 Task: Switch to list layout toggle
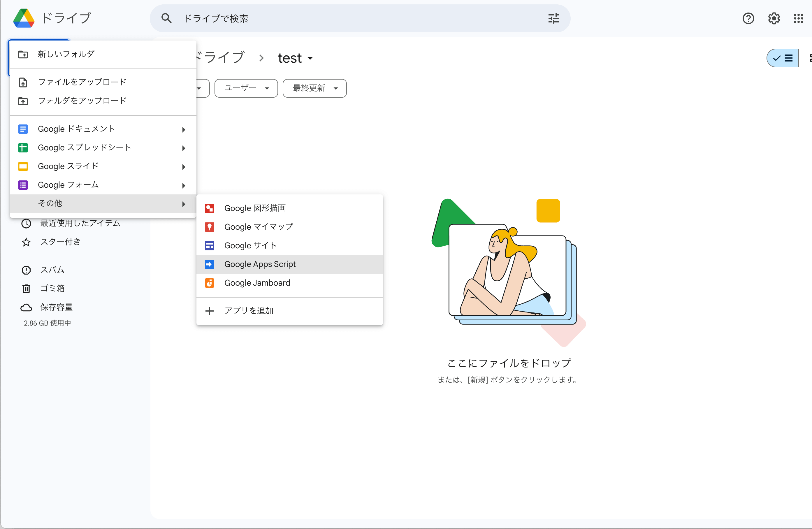(x=783, y=58)
